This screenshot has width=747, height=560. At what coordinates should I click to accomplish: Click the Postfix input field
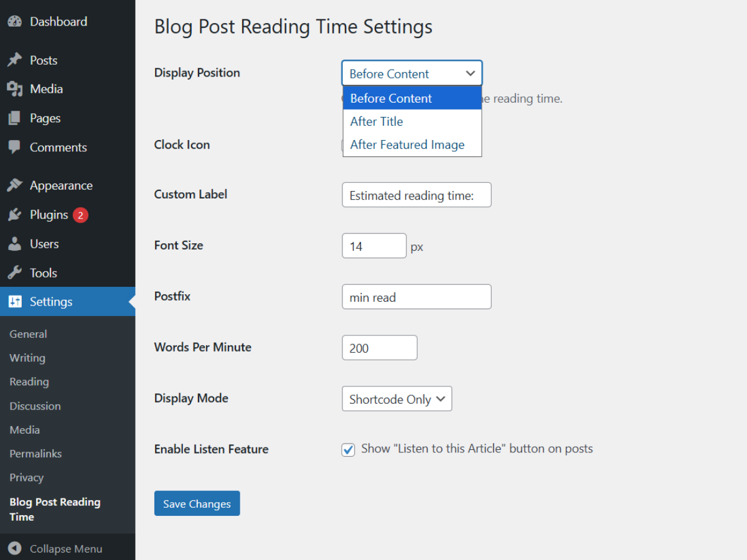[x=416, y=297]
